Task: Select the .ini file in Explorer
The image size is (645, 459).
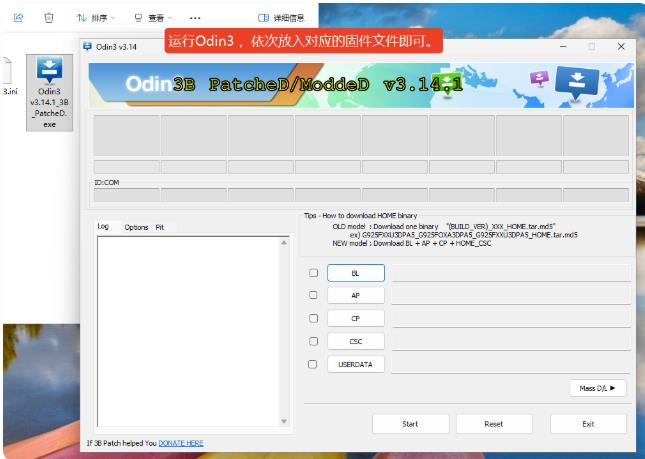Action: [9, 76]
